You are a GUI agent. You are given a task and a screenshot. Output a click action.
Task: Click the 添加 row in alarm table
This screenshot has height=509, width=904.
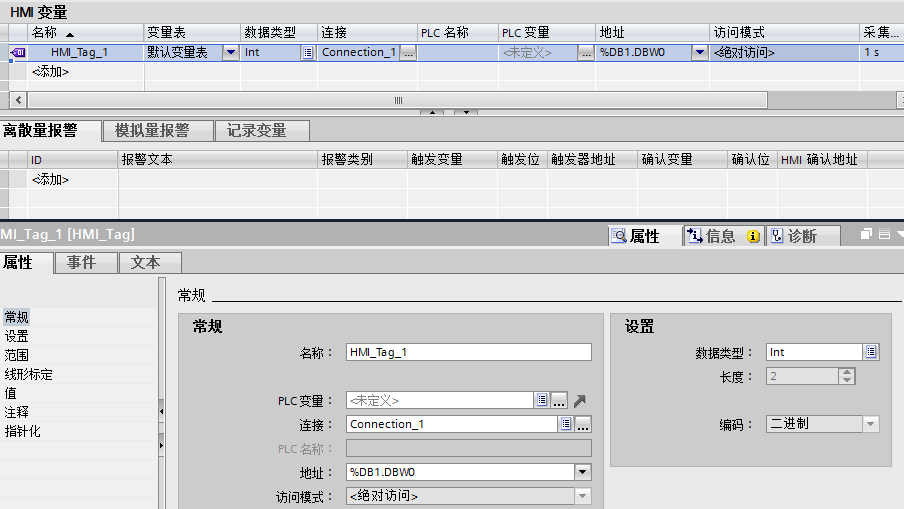tap(50, 180)
